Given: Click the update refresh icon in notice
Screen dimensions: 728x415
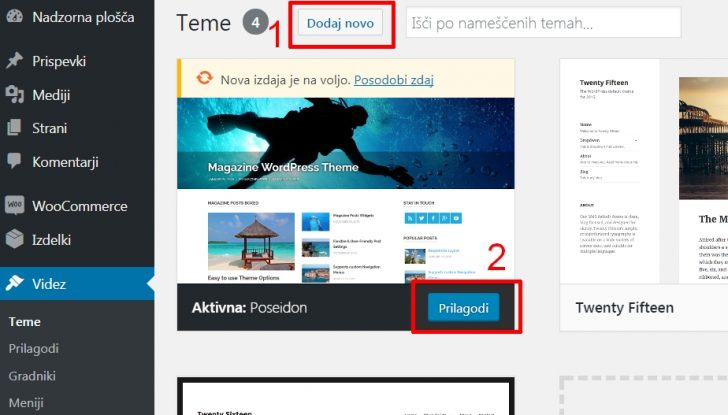Looking at the screenshot, I should [x=204, y=78].
